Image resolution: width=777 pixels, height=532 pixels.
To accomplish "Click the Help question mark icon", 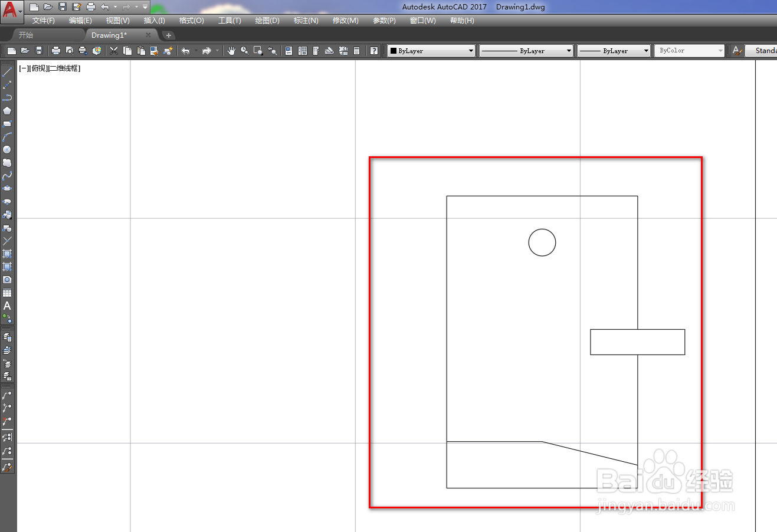I will pos(374,51).
